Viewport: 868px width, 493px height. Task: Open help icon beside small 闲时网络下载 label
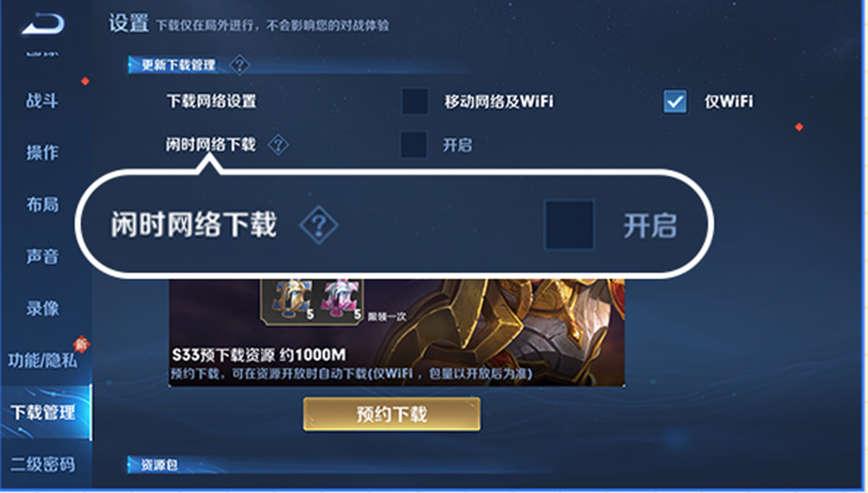(x=278, y=146)
